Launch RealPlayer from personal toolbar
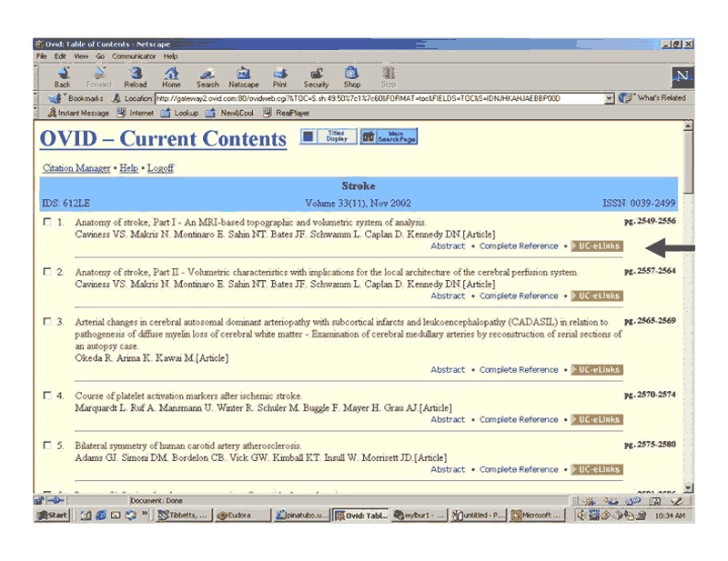728x561 pixels. [x=286, y=113]
